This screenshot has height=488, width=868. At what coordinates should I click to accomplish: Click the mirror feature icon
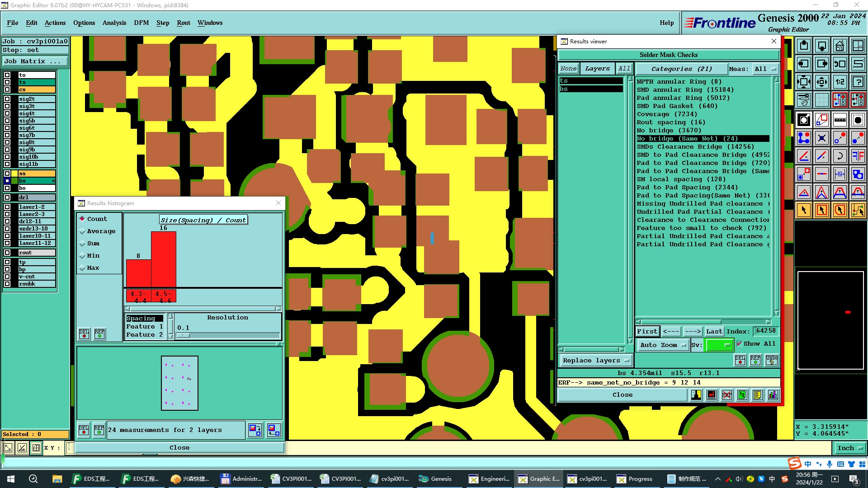click(858, 156)
